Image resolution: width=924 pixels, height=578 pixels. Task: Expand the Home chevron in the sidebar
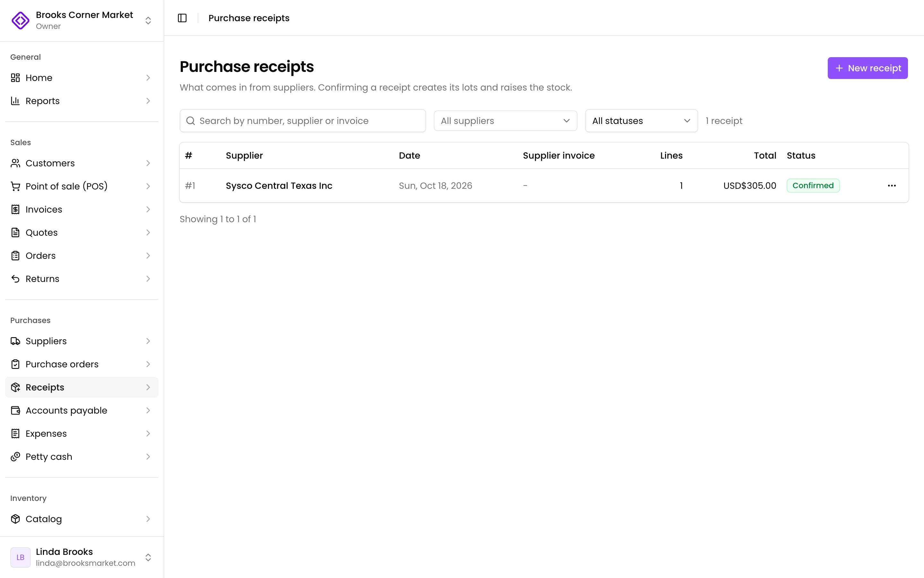click(x=148, y=78)
